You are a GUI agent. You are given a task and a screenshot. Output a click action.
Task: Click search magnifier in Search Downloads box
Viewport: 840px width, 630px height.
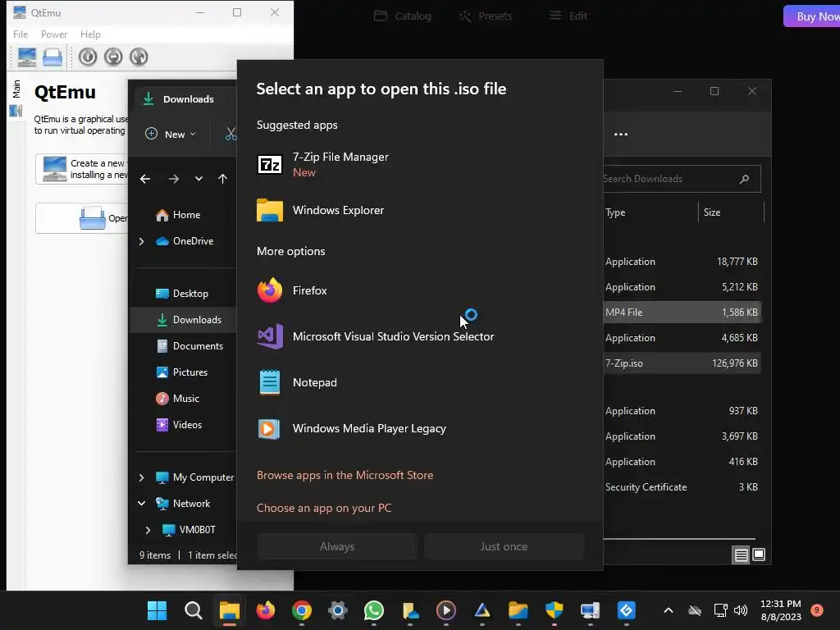pyautogui.click(x=744, y=179)
